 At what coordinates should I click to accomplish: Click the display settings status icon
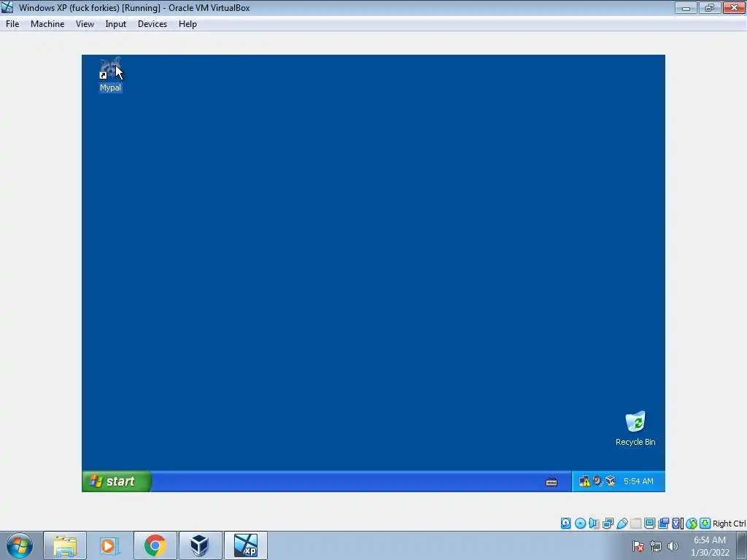(649, 524)
